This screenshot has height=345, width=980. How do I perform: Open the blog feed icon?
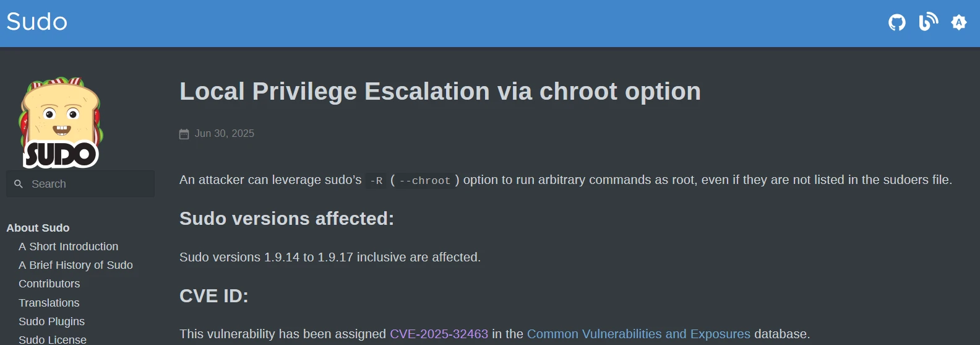pos(928,22)
